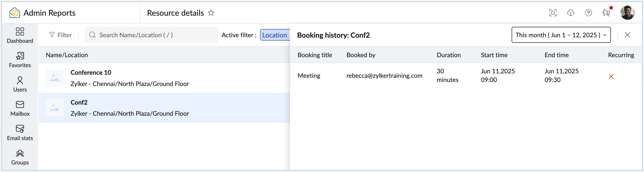Star the Resource details report as favorite

(211, 13)
